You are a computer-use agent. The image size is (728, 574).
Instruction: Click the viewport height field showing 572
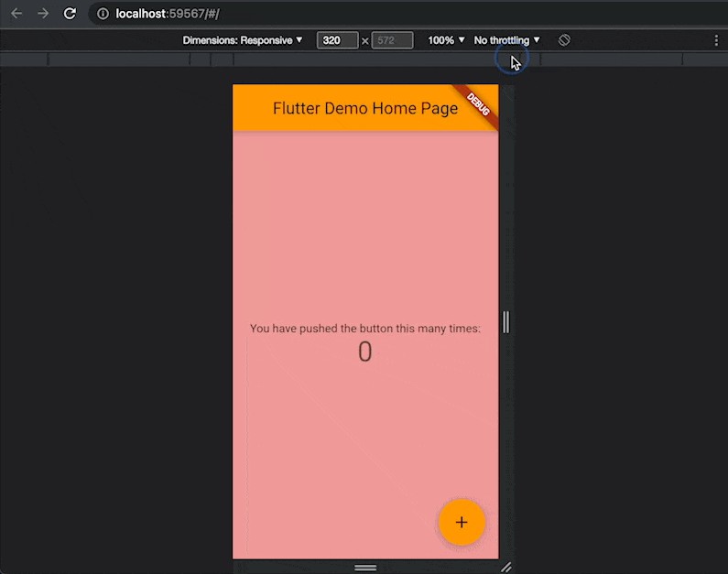click(x=391, y=40)
